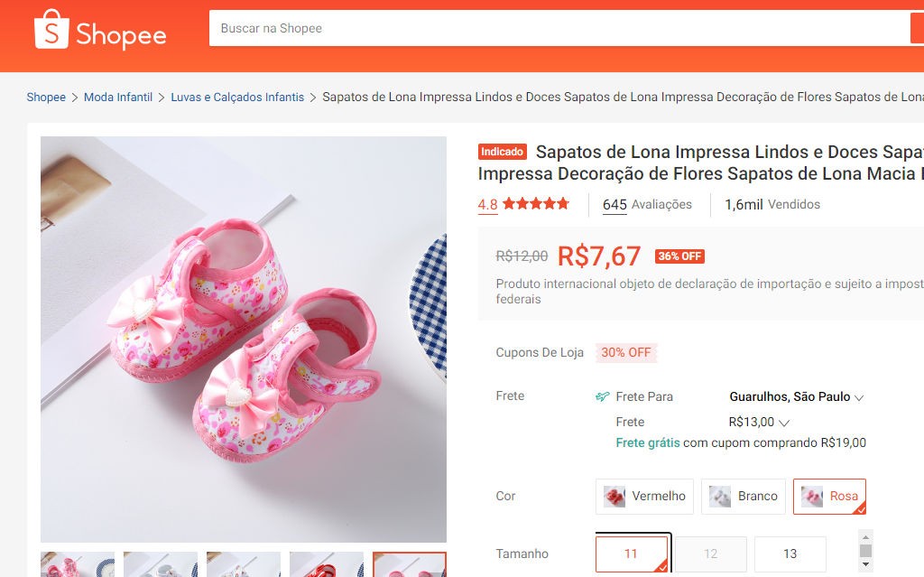Open the 645 Avaliações reviews link
Screen dimensions: 924x577
[x=647, y=205]
